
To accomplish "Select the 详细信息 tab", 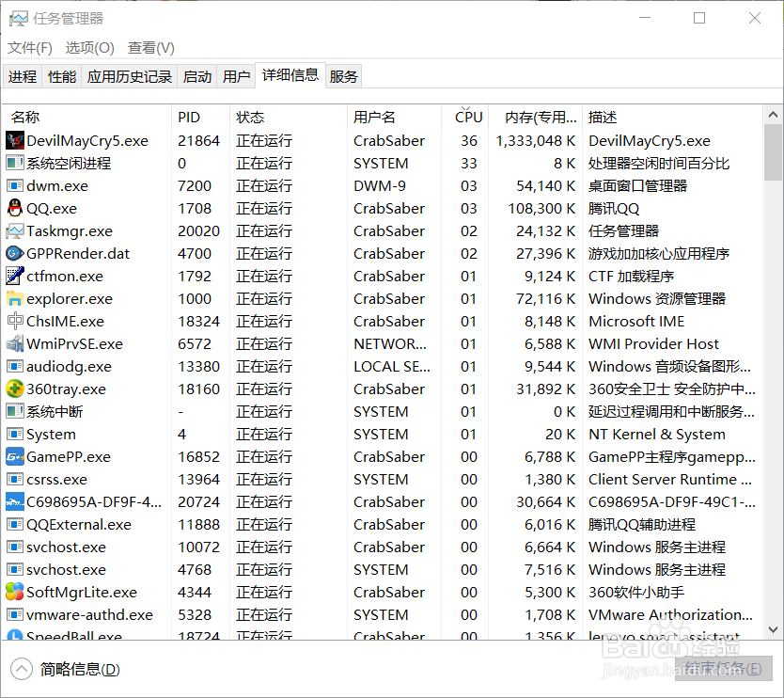I will (x=290, y=75).
